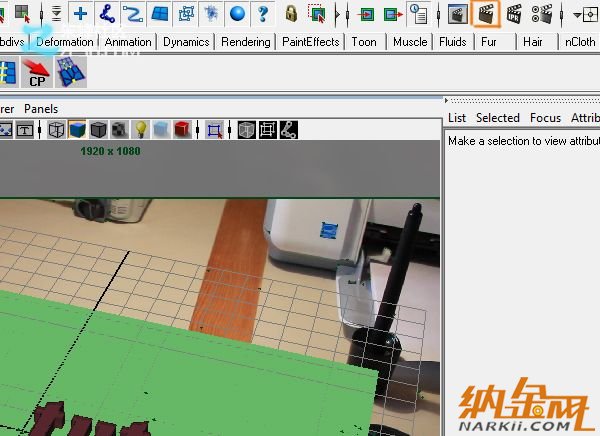600x436 pixels.
Task: Click the padlock lock selection icon
Action: (291, 14)
